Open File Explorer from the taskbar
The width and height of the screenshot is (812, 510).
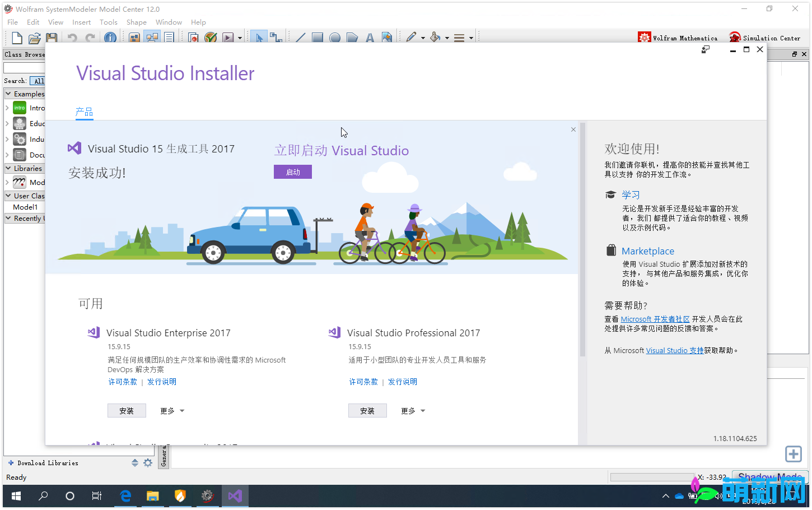click(152, 496)
